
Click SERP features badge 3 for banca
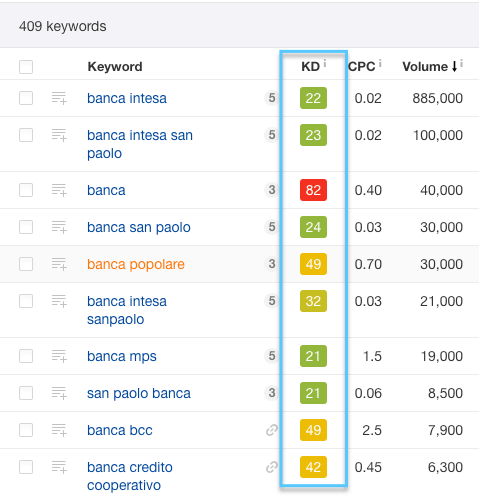click(x=272, y=190)
